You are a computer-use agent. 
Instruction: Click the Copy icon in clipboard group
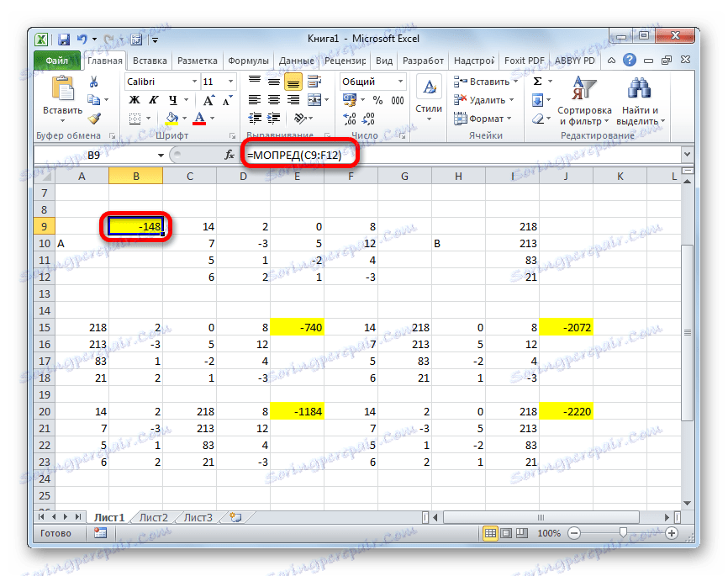(x=93, y=100)
